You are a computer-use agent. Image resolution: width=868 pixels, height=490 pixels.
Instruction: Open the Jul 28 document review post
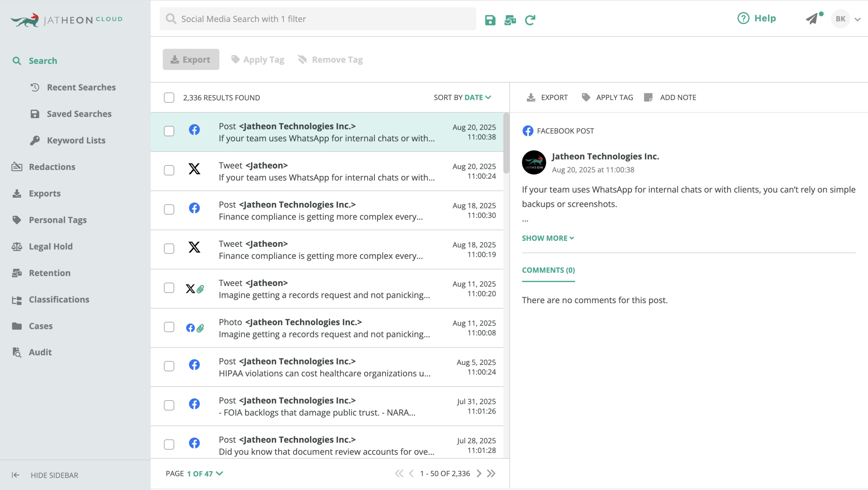click(x=327, y=443)
